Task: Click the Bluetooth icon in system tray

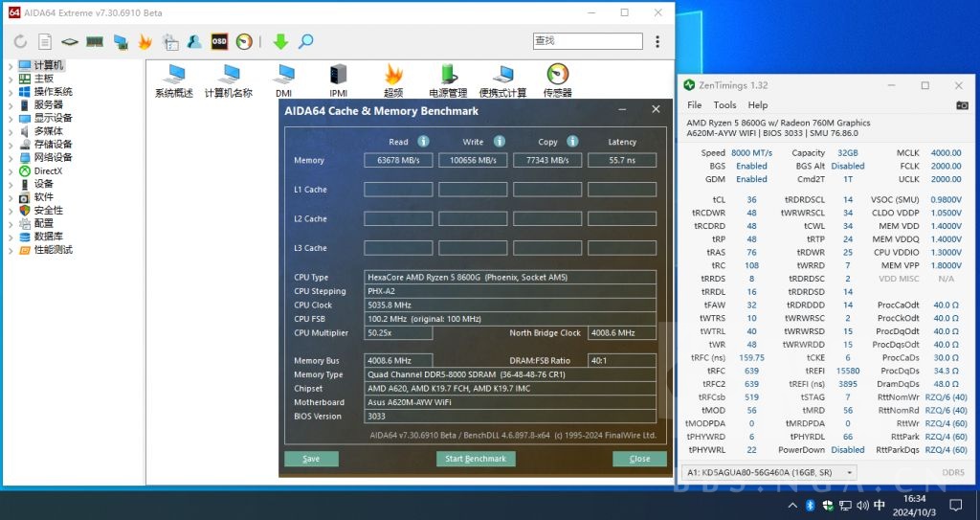Action: 809,505
